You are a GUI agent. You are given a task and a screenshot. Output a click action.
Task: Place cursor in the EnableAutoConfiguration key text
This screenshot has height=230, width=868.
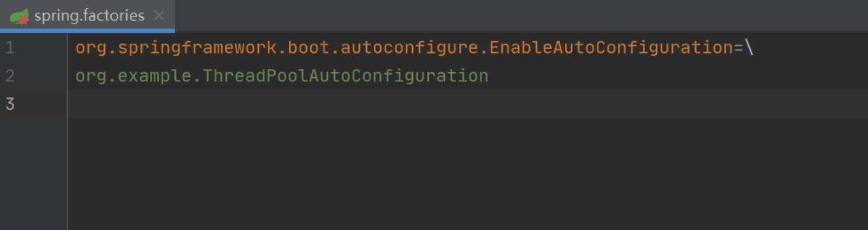pos(611,48)
